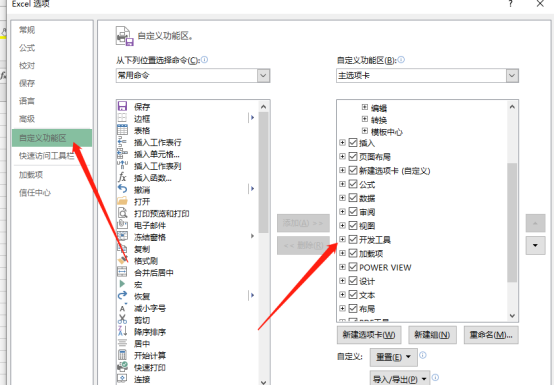Click the 开始计算 calculator icon

(x=122, y=355)
